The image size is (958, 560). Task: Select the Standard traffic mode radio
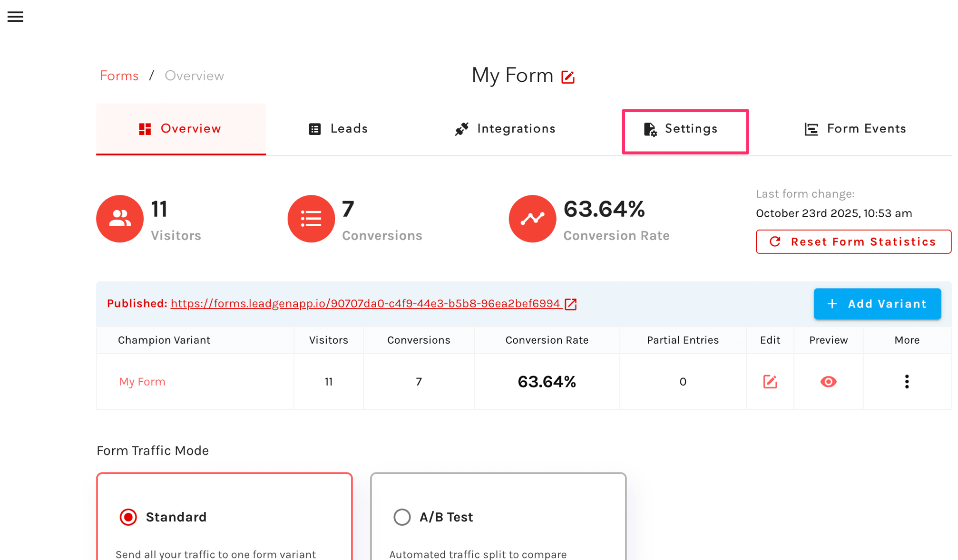[128, 517]
